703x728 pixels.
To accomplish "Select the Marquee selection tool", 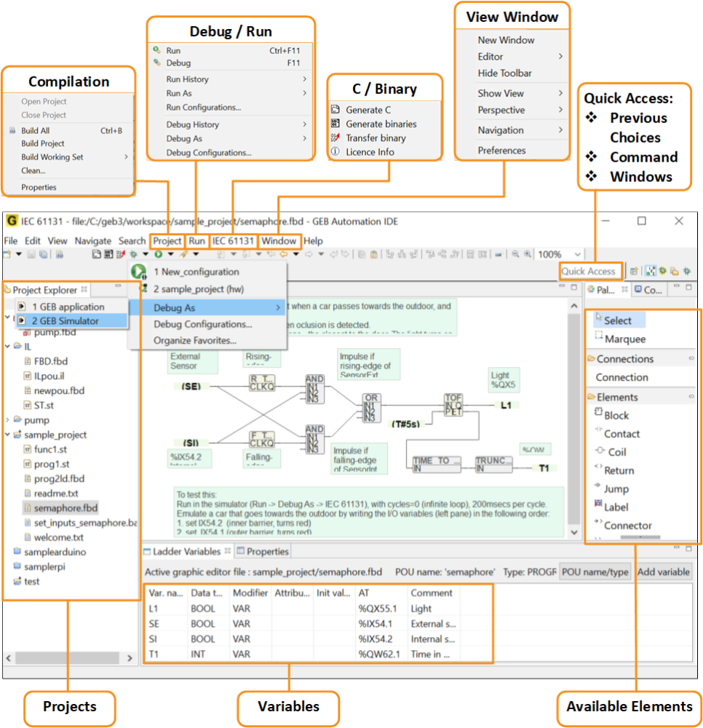I will pos(624,339).
